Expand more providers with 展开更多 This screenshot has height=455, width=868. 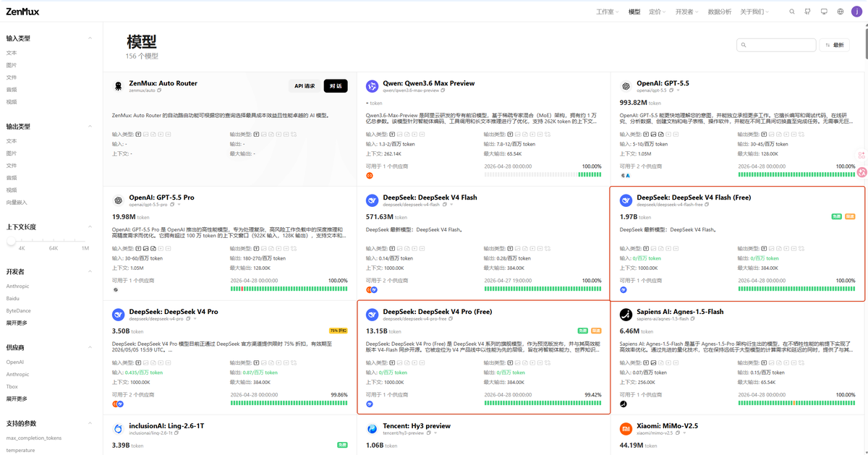17,399
